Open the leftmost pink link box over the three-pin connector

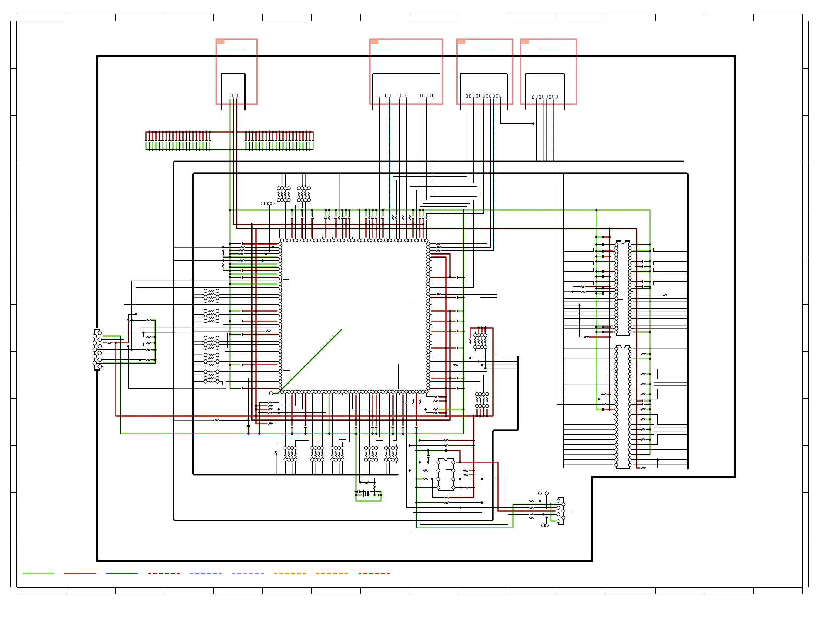coord(236,72)
